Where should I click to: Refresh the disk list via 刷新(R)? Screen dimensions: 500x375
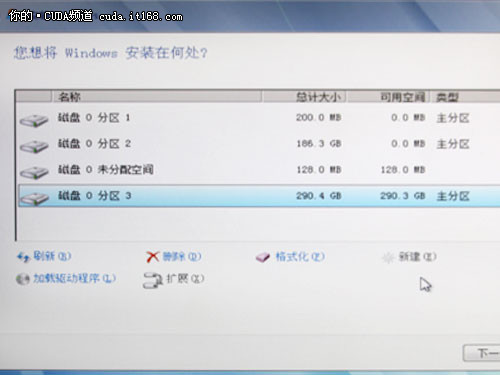pos(52,256)
